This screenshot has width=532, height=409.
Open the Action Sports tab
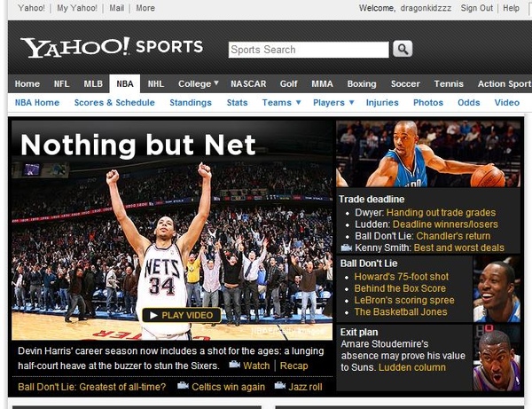click(505, 83)
